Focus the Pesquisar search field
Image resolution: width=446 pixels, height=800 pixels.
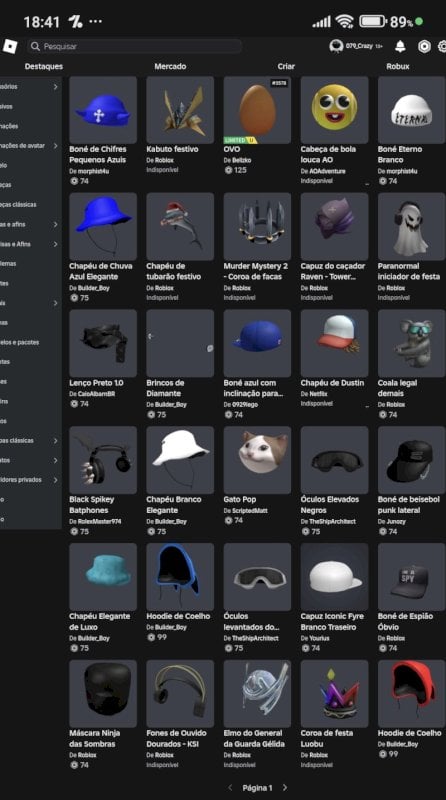pos(135,46)
